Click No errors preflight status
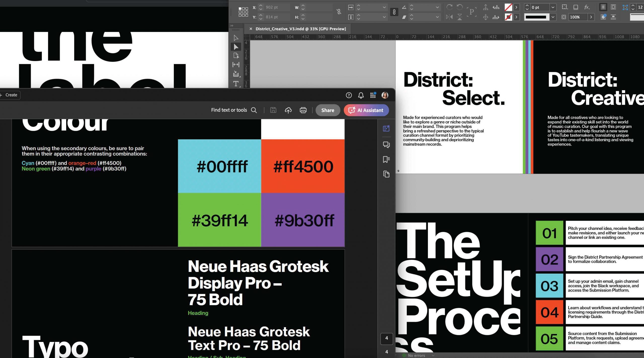Viewport: 644px width, 358px height. coord(416,355)
